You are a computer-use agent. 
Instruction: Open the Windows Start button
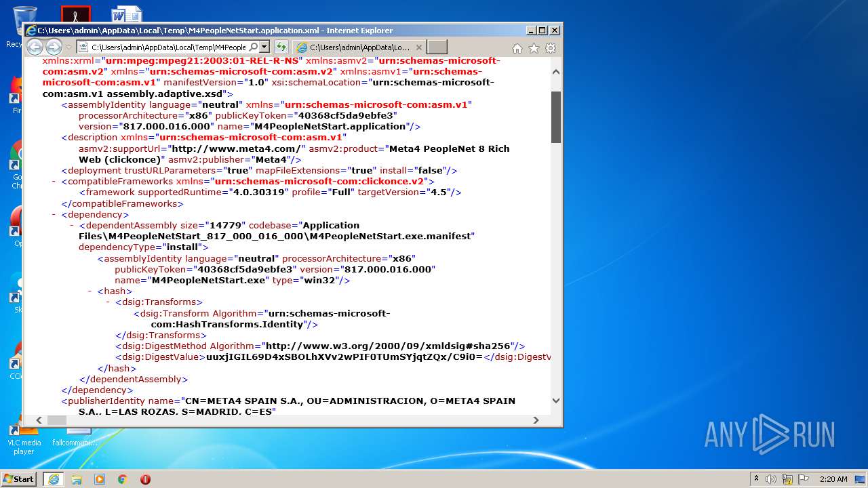[19, 479]
